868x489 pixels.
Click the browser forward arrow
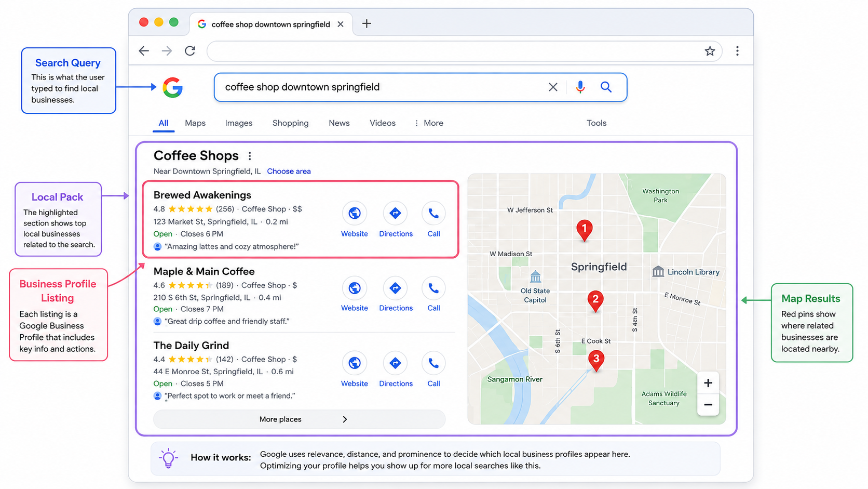pos(167,51)
